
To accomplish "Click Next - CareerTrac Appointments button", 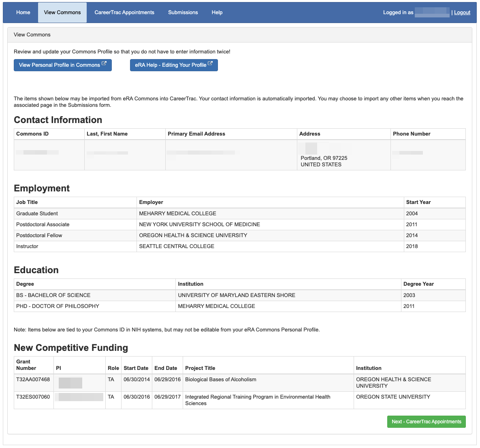I will [x=426, y=422].
